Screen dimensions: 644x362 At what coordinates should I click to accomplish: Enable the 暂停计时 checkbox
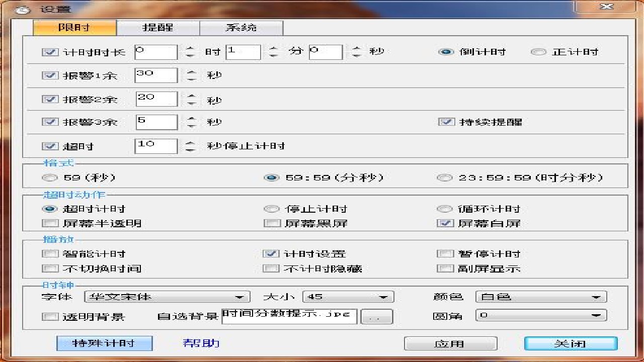click(x=446, y=254)
